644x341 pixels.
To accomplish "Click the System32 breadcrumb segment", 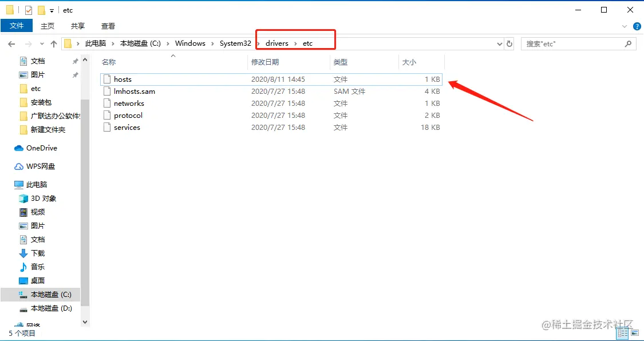I will click(x=235, y=43).
